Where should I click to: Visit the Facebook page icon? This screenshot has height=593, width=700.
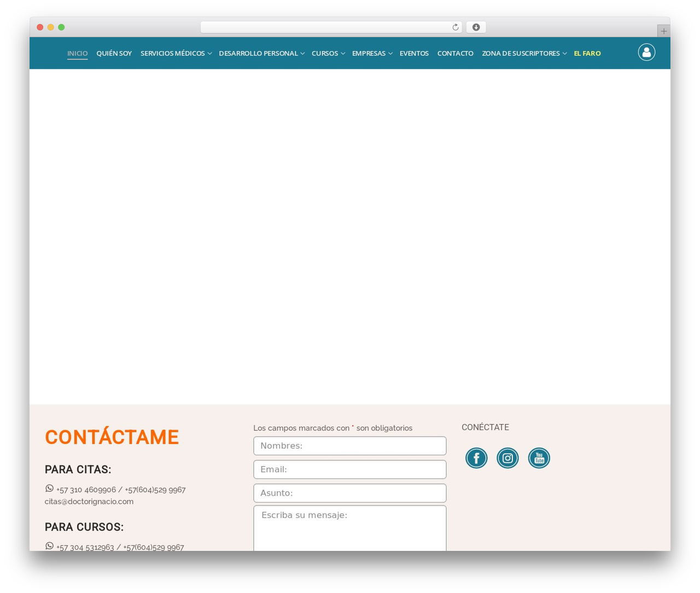coord(476,458)
